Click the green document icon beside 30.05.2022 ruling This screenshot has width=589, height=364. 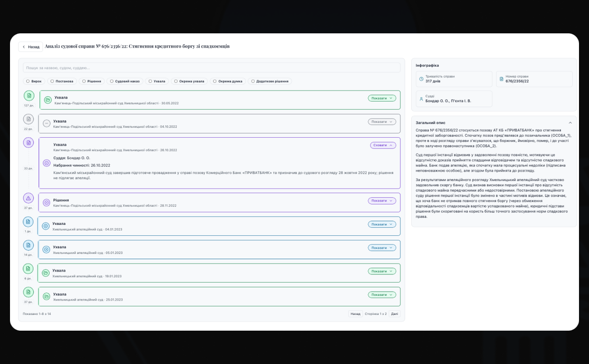point(29,96)
